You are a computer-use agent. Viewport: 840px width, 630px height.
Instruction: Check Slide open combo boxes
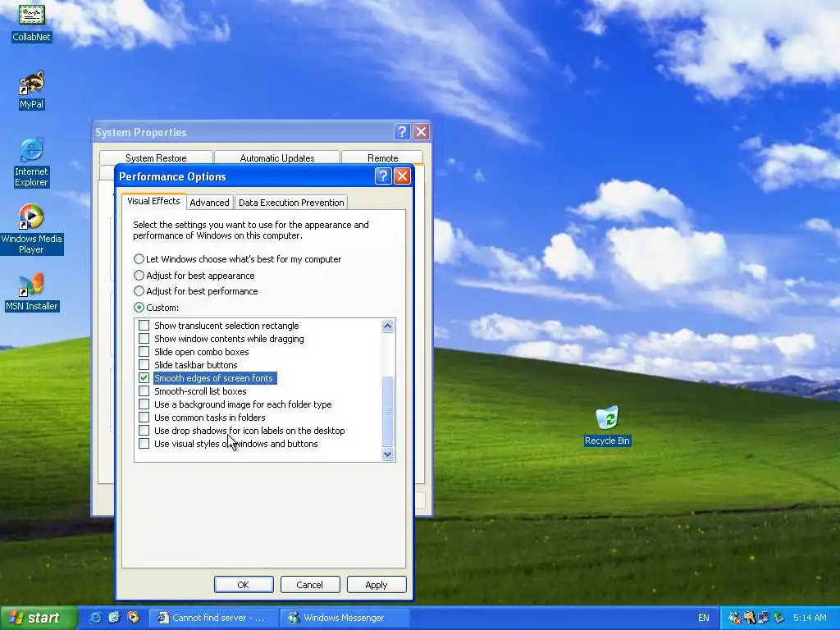coord(144,352)
